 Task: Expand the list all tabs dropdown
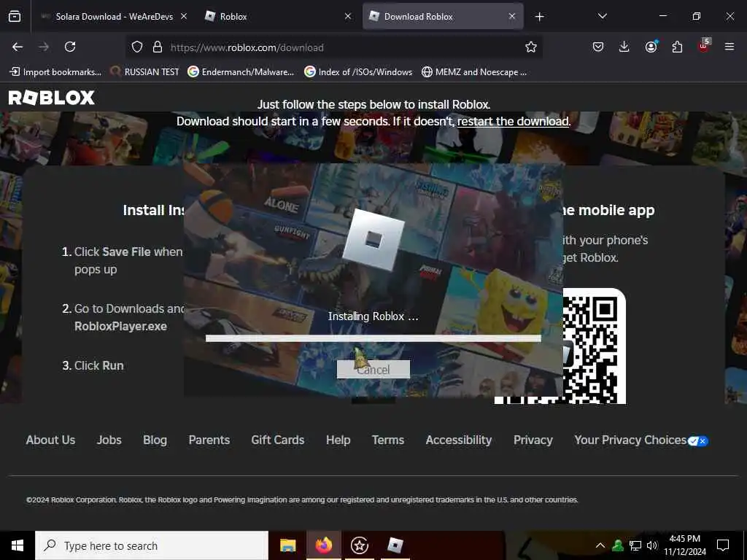click(x=602, y=16)
